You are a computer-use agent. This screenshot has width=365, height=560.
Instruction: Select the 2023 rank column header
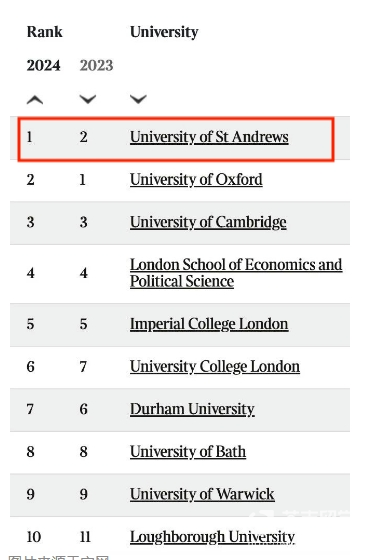click(96, 66)
